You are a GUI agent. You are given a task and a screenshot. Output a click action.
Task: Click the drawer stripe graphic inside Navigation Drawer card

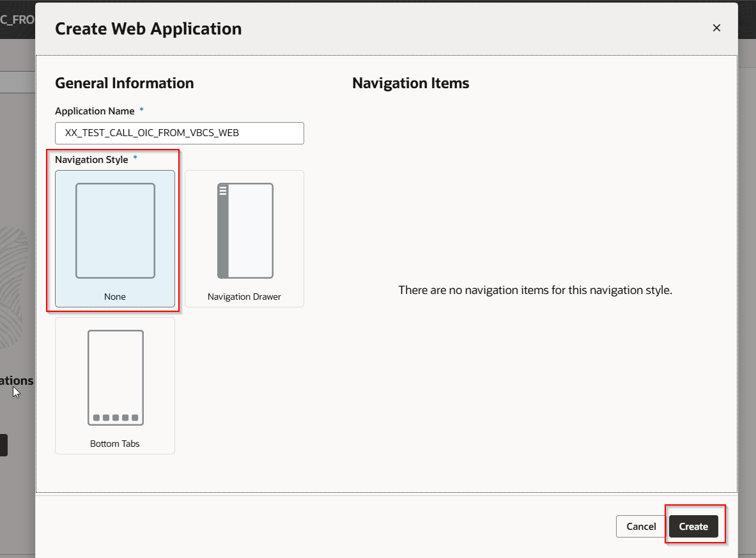tap(223, 230)
